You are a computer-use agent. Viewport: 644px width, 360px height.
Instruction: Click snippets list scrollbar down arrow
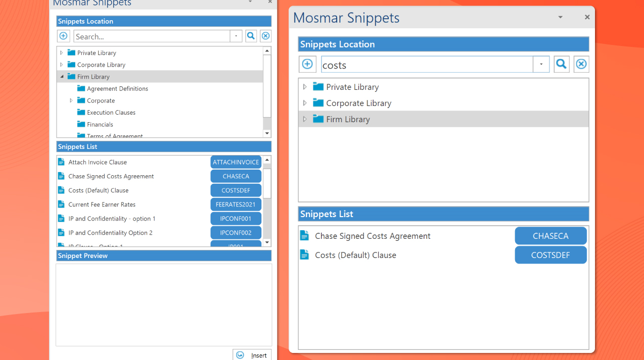click(x=267, y=242)
